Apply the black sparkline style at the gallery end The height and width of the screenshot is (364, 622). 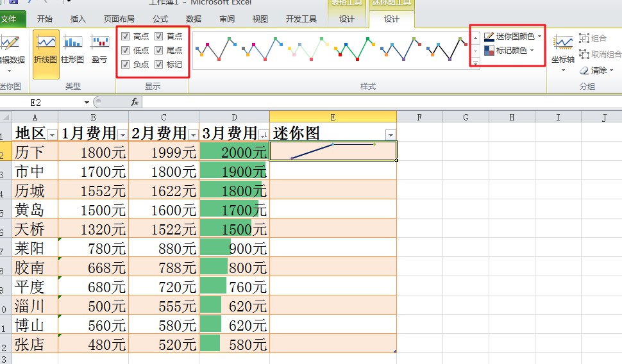point(447,48)
